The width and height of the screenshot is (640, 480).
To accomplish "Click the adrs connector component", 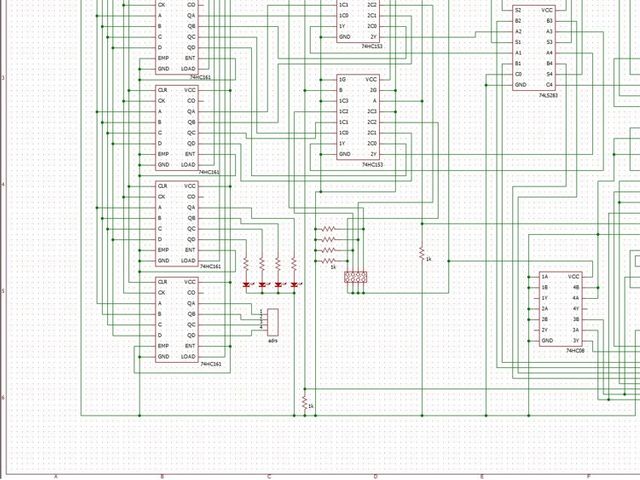I will tap(273, 322).
